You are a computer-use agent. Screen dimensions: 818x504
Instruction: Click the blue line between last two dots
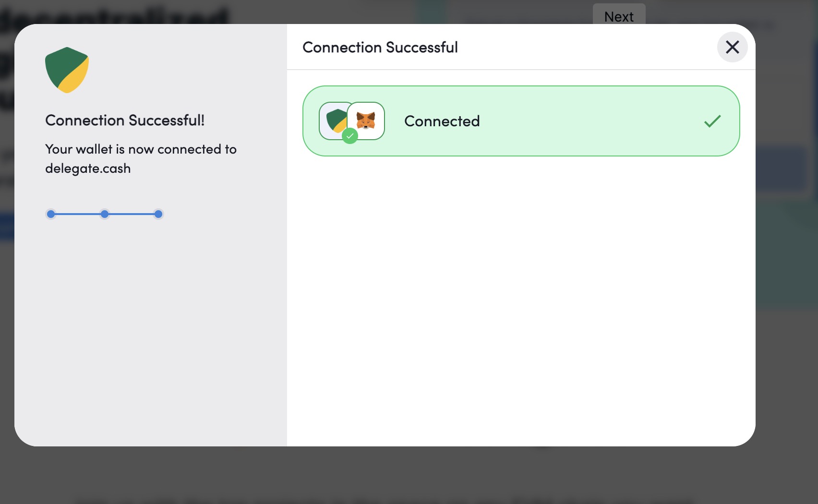132,214
